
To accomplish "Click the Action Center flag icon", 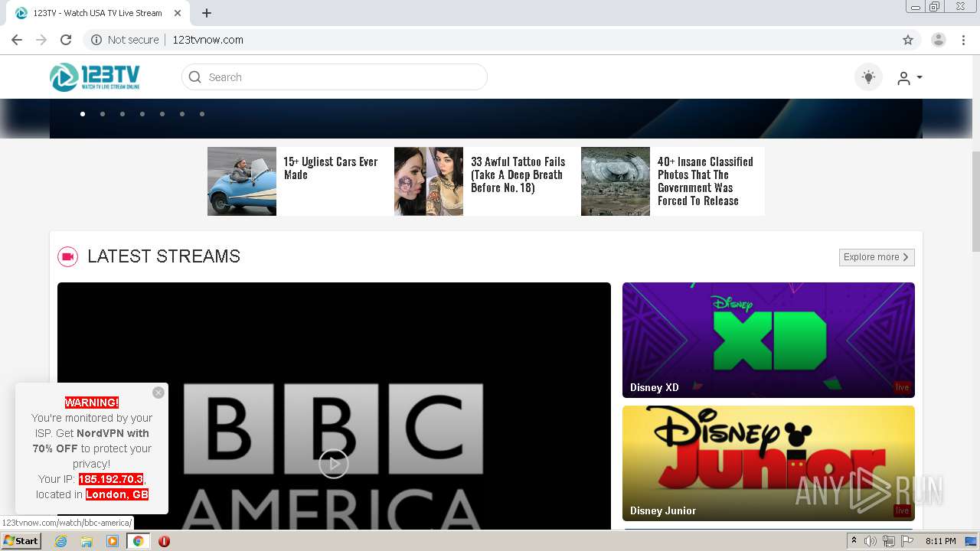I will pos(907,541).
